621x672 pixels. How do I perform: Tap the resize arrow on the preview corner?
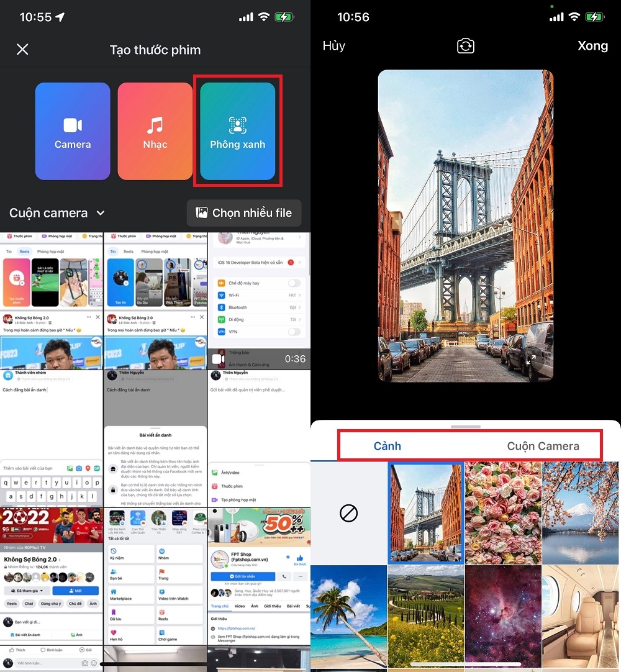point(532,359)
